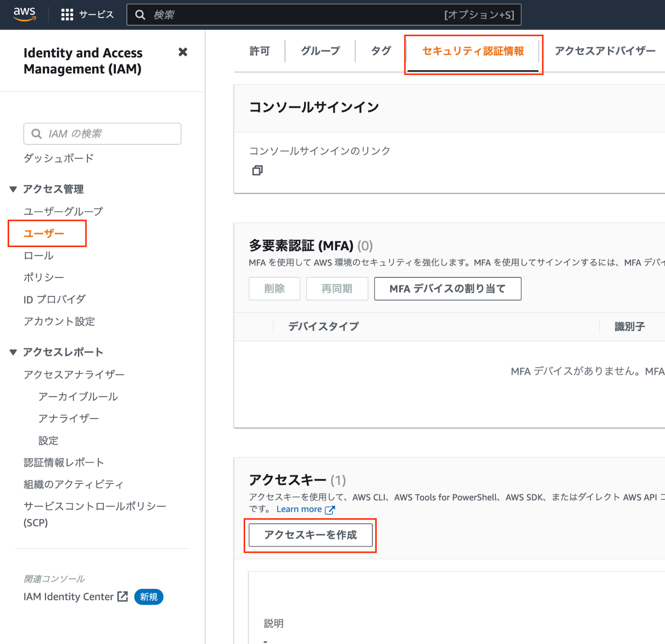Open the アクセスアドバイザー tab
Image resolution: width=665 pixels, height=644 pixels.
point(605,51)
